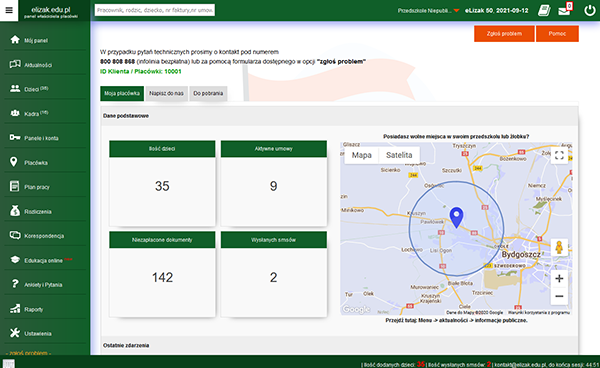Click the Raporty chart icon
This screenshot has height=368, width=600.
(x=15, y=309)
